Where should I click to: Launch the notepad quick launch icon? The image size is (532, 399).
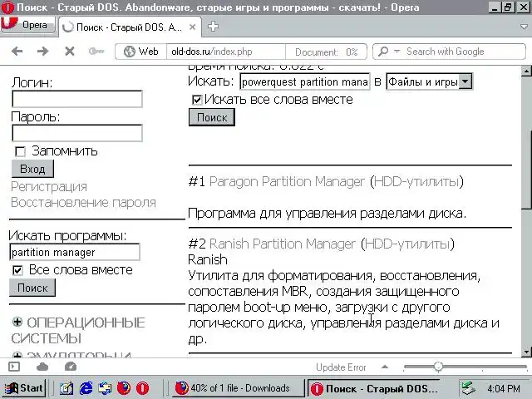pyautogui.click(x=66, y=388)
